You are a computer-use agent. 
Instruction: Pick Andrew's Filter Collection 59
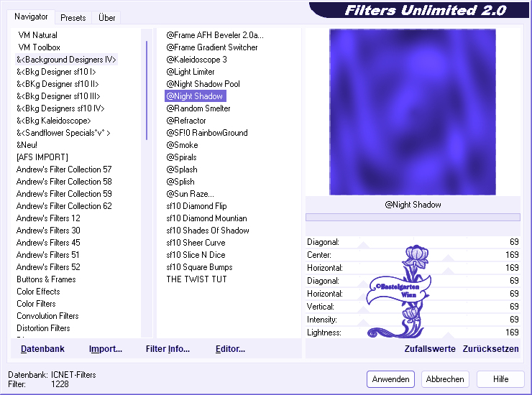pos(64,194)
